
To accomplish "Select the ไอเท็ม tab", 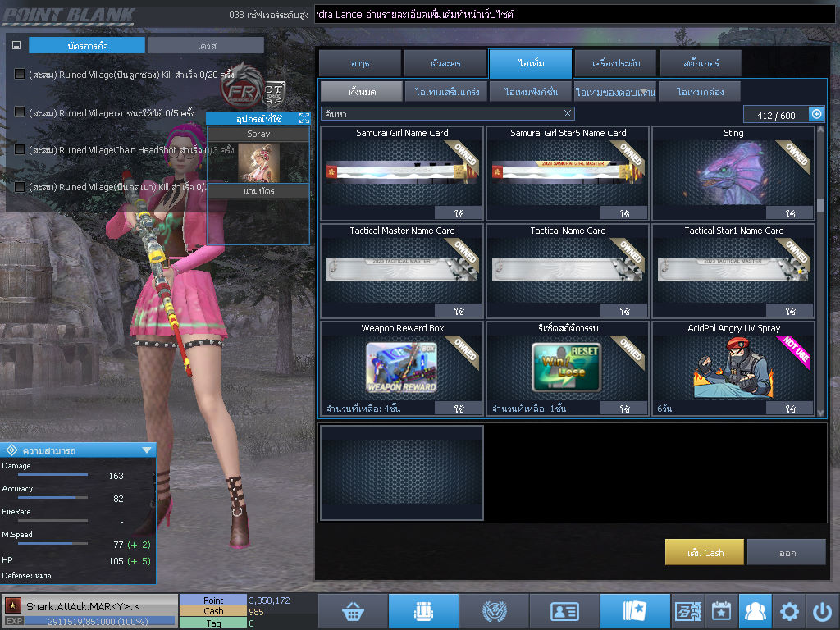I will [x=531, y=63].
